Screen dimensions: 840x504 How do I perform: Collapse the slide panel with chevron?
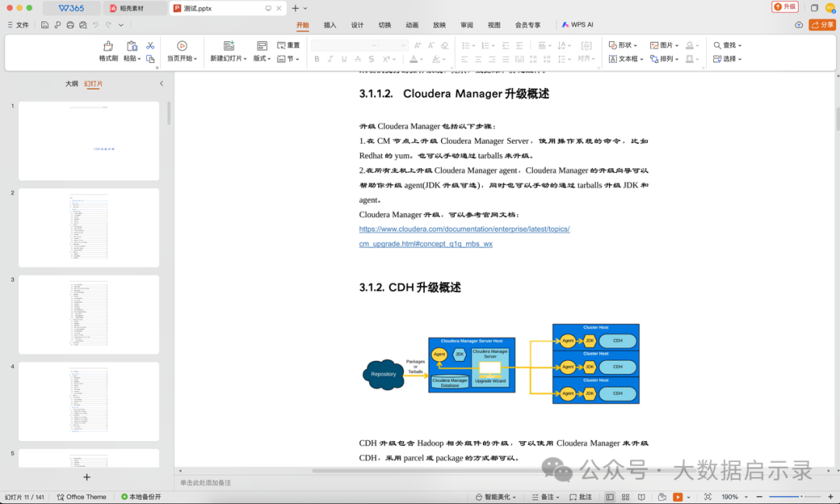[161, 83]
